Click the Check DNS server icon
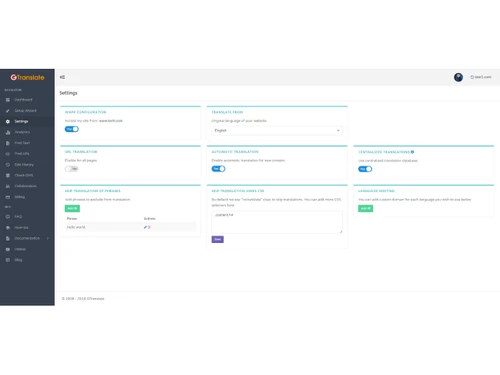Image resolution: width=500 pixels, height=375 pixels. tap(8, 175)
